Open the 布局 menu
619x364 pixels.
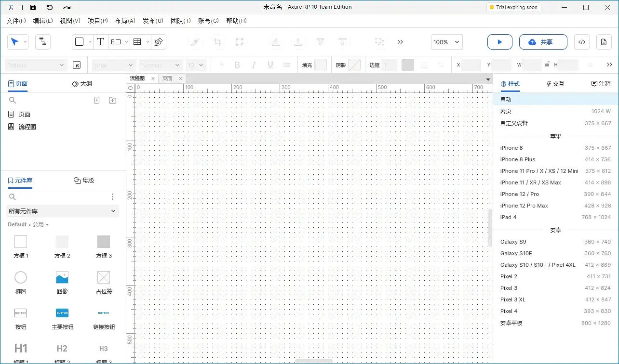(x=125, y=21)
